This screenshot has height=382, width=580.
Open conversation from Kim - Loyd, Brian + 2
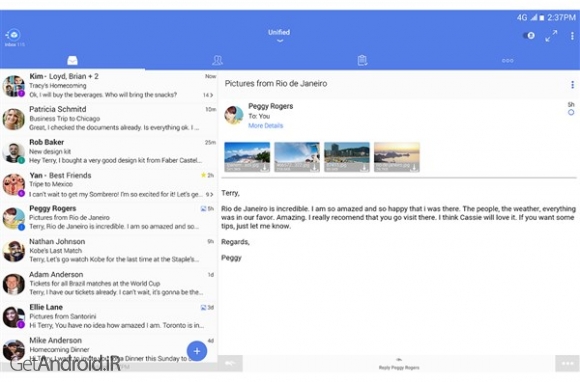pyautogui.click(x=109, y=86)
